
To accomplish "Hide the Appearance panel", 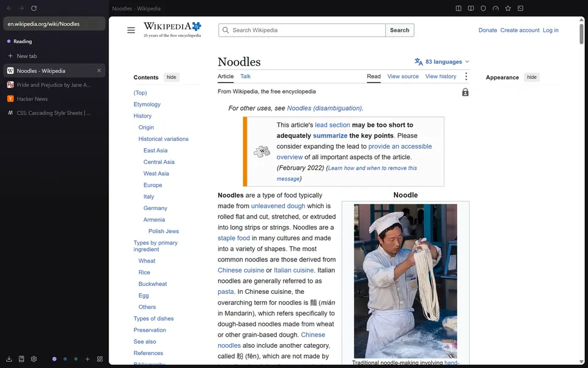I will point(532,77).
